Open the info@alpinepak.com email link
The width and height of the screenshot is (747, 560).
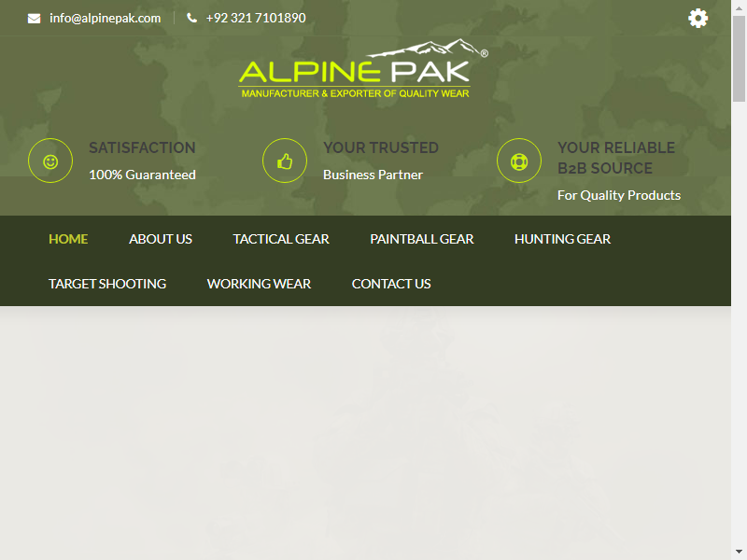(106, 18)
